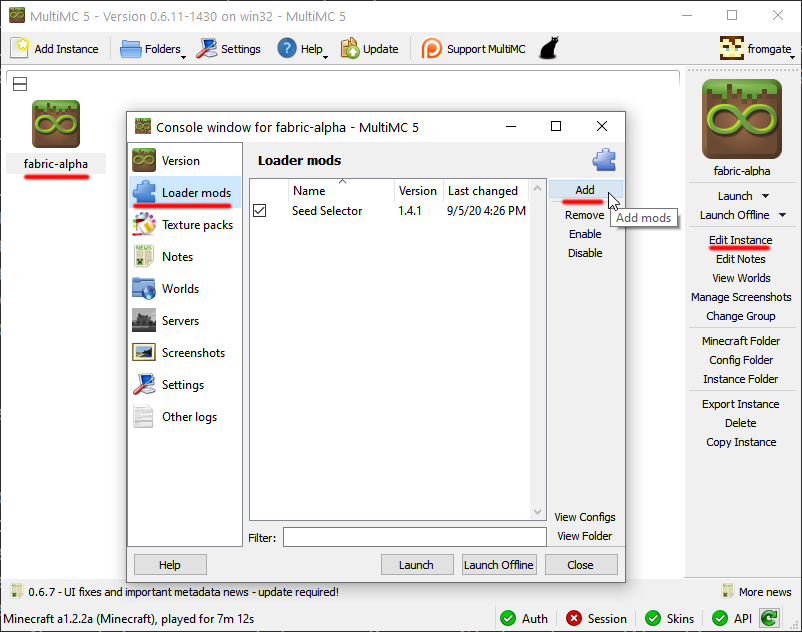The image size is (802, 632).
Task: Collapse the instance group expander
Action: (x=20, y=84)
